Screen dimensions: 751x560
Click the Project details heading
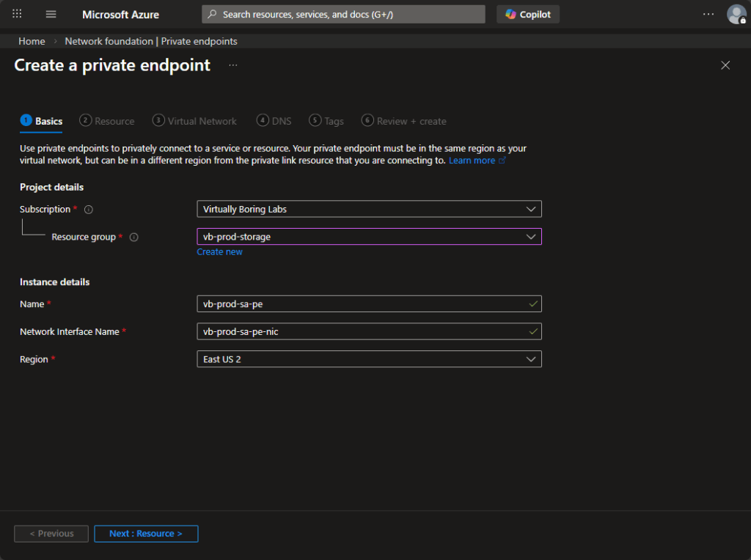tap(52, 187)
